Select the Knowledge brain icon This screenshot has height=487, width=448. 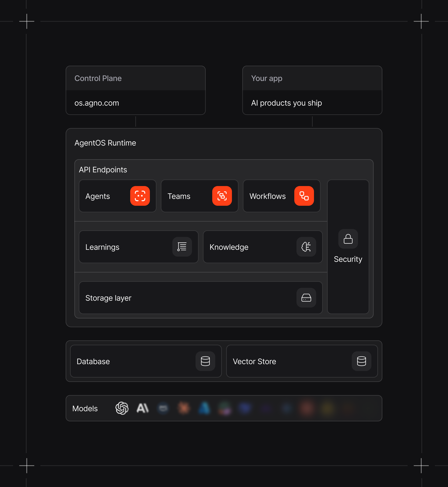(x=306, y=247)
